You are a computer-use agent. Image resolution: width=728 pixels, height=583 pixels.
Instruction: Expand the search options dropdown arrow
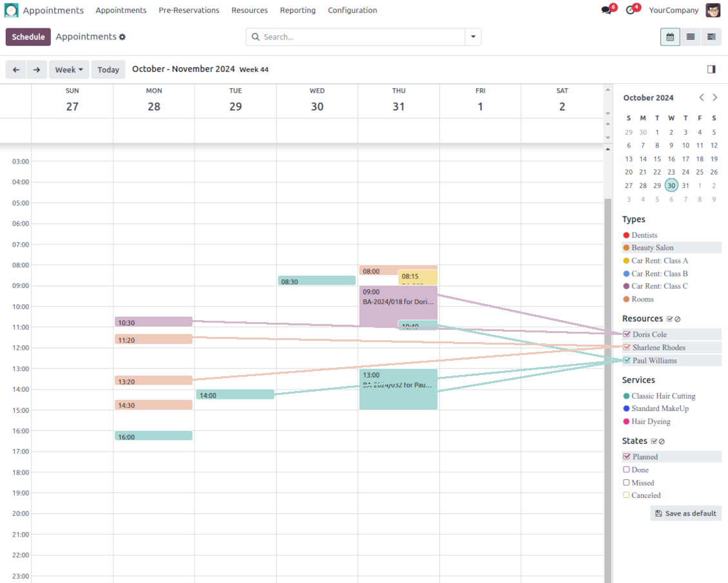pos(473,37)
